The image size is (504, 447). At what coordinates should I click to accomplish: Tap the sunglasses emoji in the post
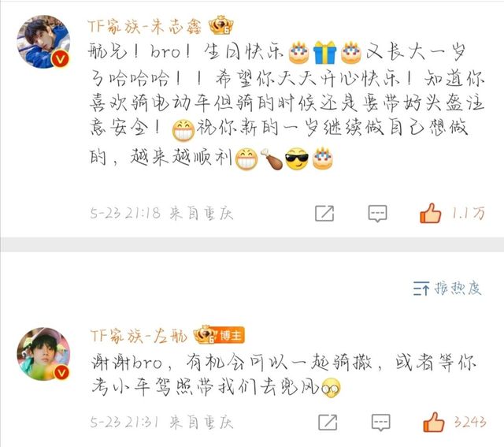[297, 158]
